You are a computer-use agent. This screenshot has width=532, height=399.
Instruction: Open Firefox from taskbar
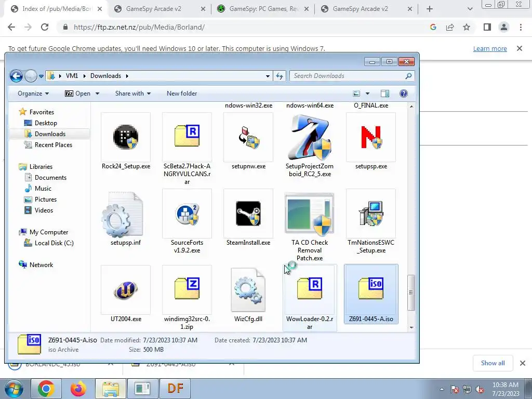pos(78,389)
